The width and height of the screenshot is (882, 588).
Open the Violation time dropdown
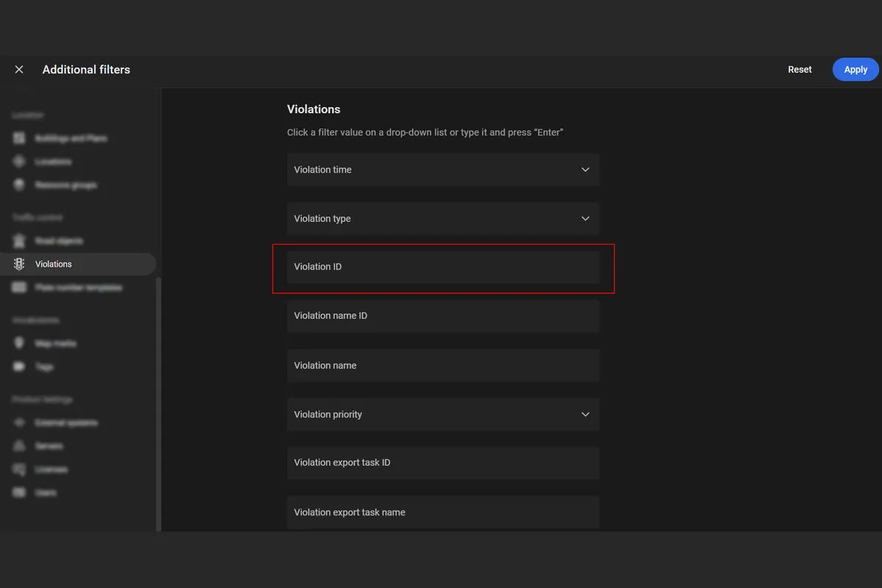[443, 169]
